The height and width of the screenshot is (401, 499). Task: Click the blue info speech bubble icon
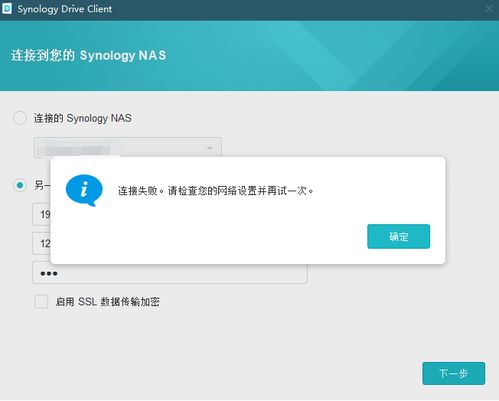tap(84, 190)
